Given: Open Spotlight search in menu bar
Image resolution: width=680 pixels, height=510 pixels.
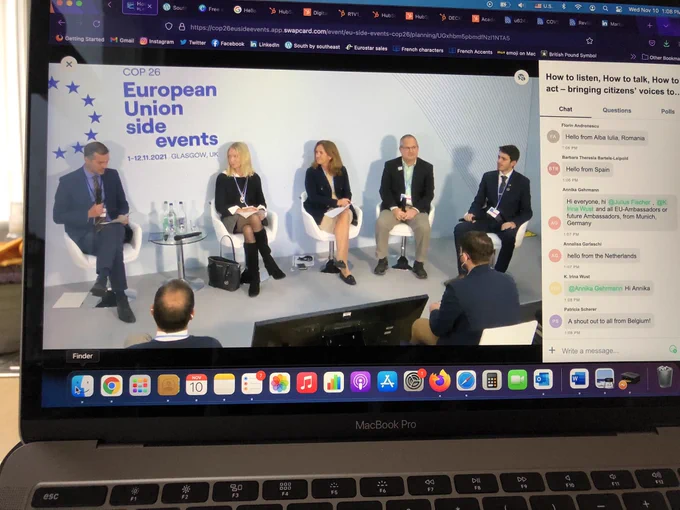Looking at the screenshot, I should (x=605, y=8).
